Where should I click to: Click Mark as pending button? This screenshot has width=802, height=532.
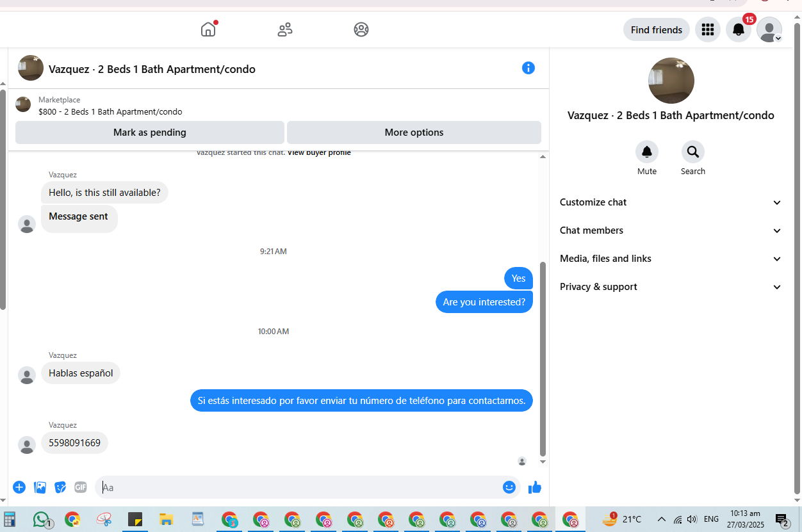click(x=150, y=133)
